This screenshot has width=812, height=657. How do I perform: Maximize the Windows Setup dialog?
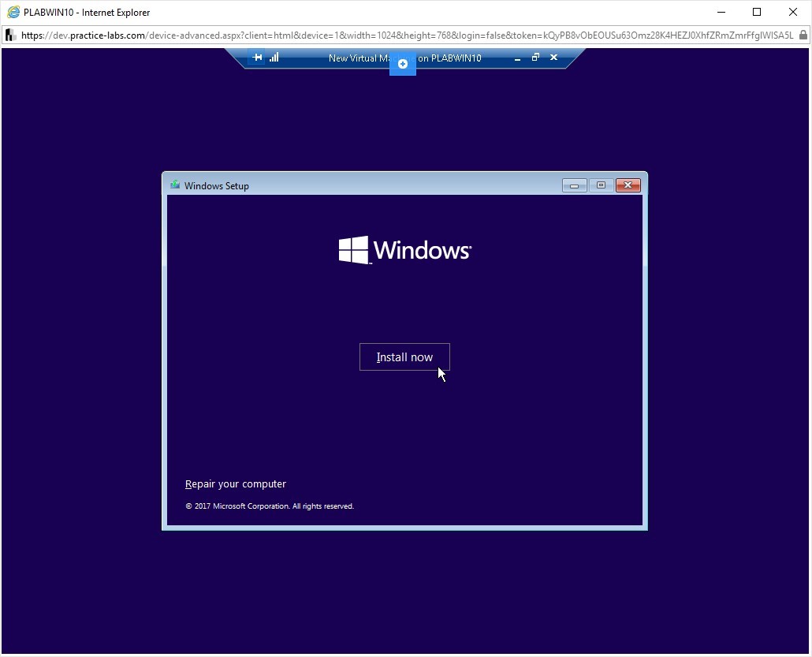601,185
